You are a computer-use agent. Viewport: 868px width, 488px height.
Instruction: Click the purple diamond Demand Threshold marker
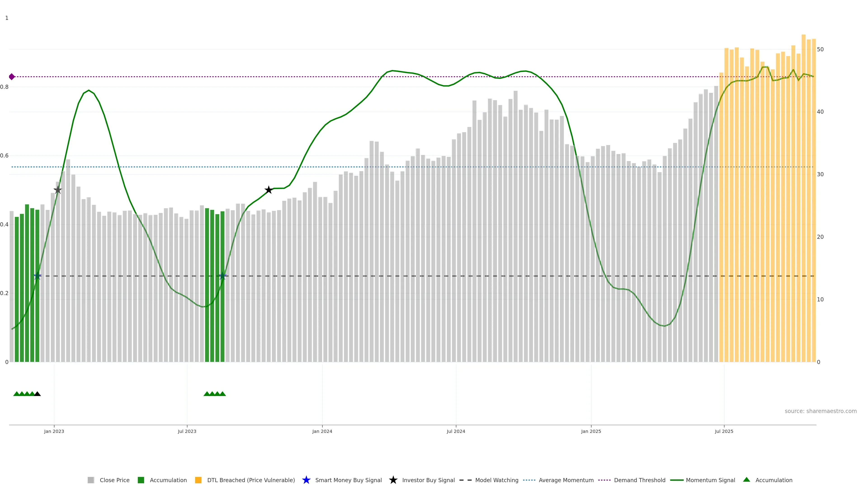click(x=12, y=77)
